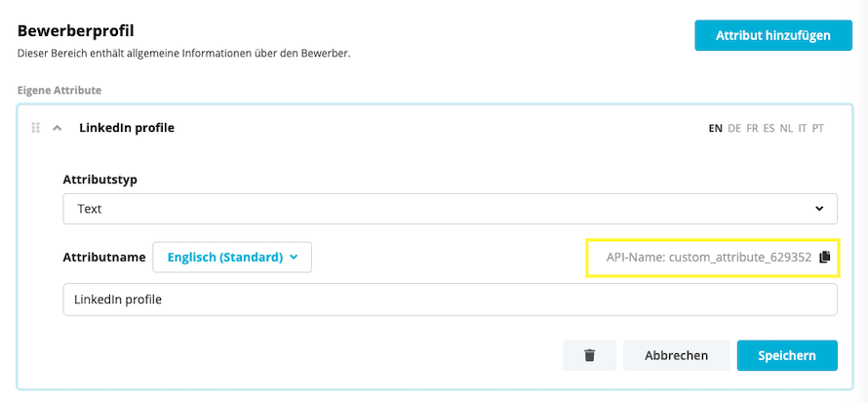The width and height of the screenshot is (868, 403).
Task: Click the Eigene Attribute label
Action: [59, 90]
